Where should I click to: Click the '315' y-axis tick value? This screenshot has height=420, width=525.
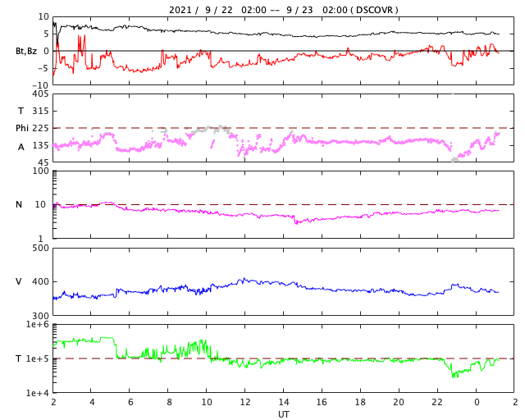tap(40, 111)
